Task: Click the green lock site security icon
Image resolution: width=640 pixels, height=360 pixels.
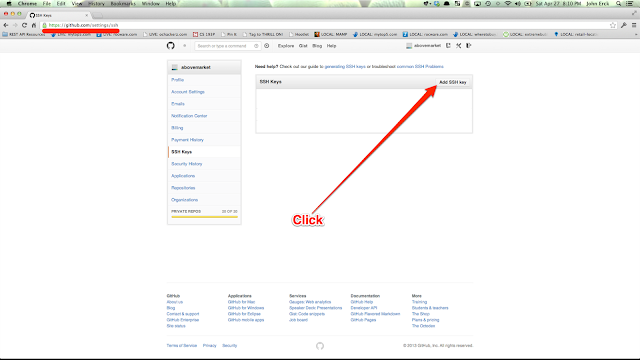Action: click(44, 25)
